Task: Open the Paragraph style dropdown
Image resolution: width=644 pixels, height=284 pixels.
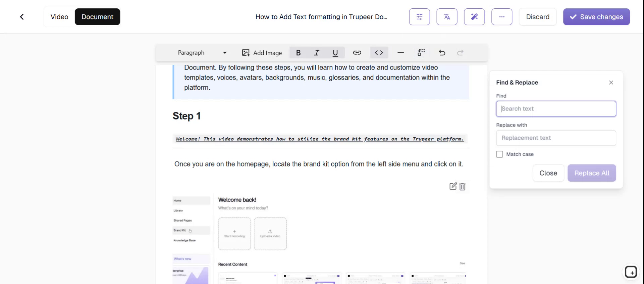Action: [202, 53]
